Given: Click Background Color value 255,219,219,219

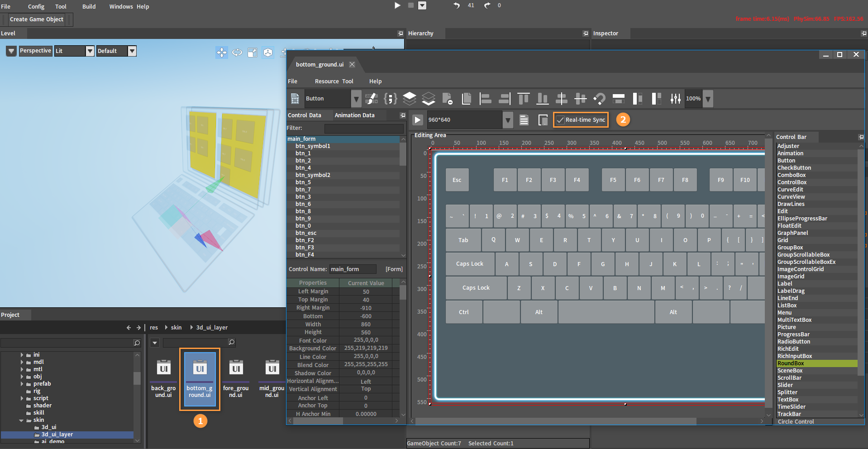Looking at the screenshot, I should click(x=366, y=349).
